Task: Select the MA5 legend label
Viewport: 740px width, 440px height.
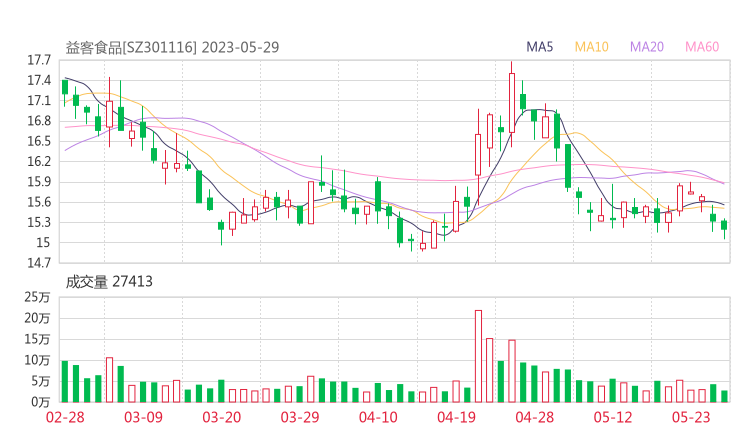Action: click(539, 47)
